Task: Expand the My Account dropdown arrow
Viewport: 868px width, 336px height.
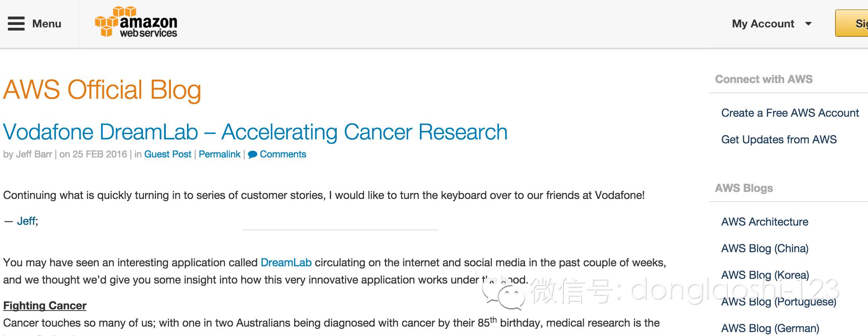Action: click(x=808, y=24)
